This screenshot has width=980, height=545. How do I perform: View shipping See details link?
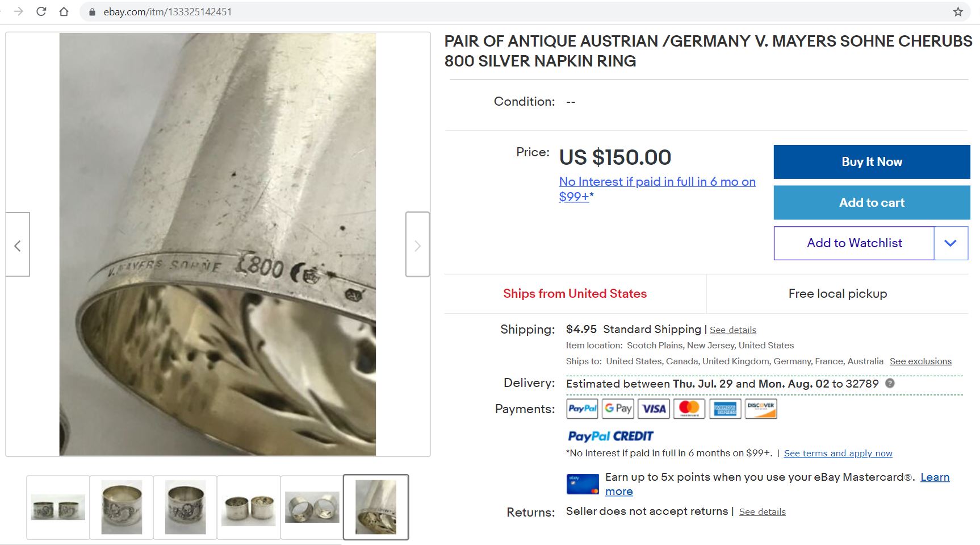[x=732, y=330]
